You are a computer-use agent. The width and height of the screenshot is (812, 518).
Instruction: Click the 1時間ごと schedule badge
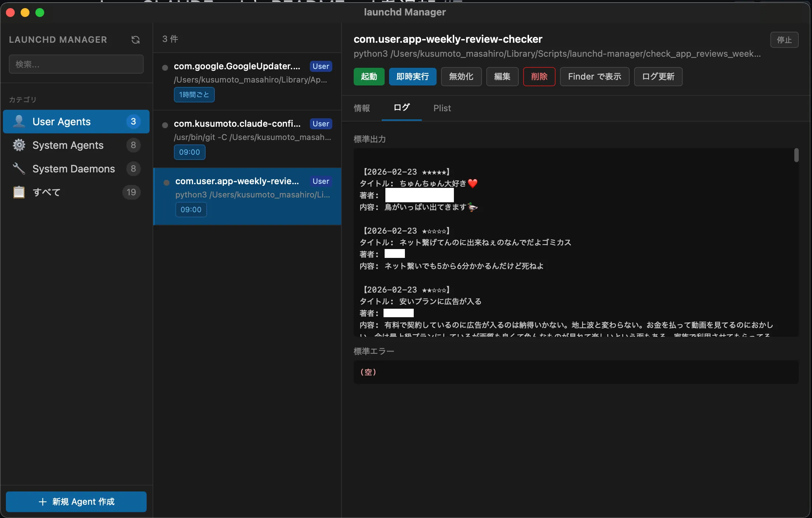pyautogui.click(x=194, y=95)
